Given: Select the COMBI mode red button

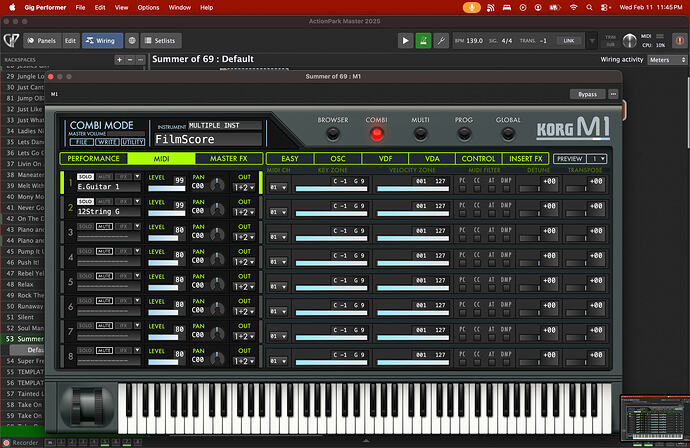Looking at the screenshot, I should tap(377, 134).
